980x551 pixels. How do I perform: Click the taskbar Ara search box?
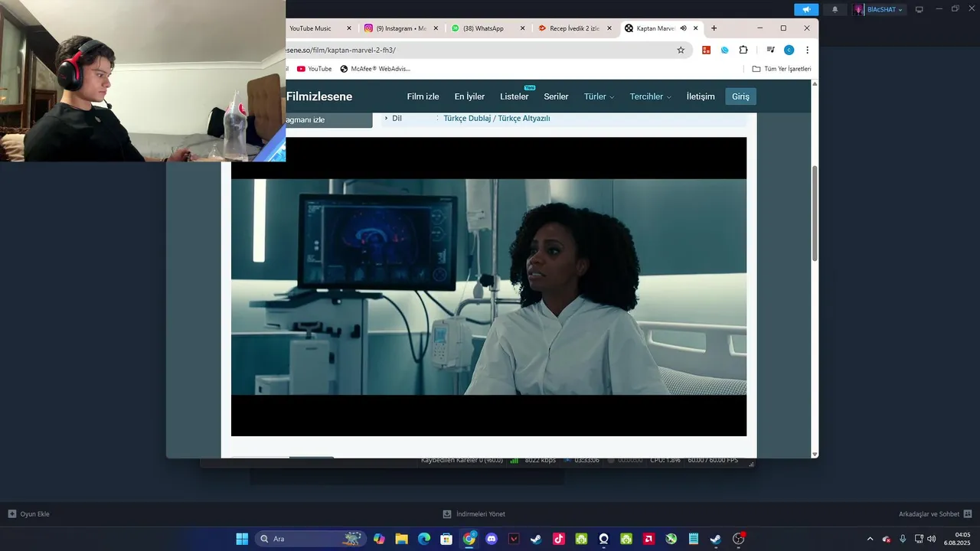[x=310, y=539]
